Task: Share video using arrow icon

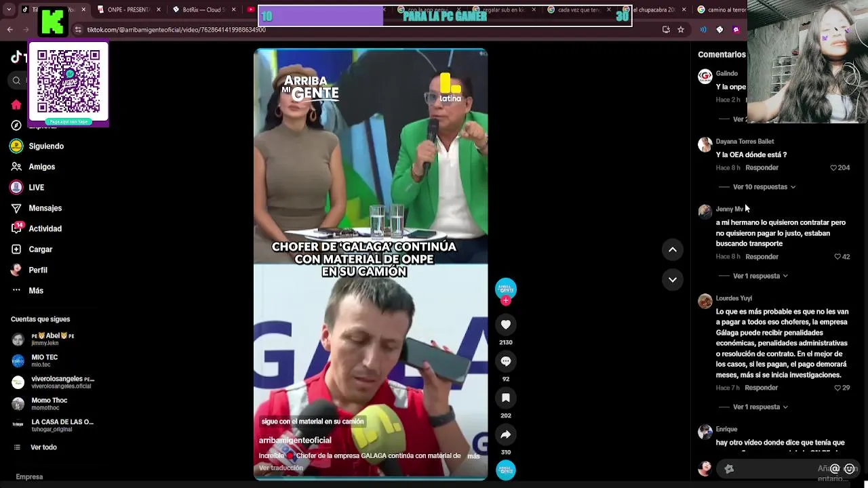Action: pos(506,434)
